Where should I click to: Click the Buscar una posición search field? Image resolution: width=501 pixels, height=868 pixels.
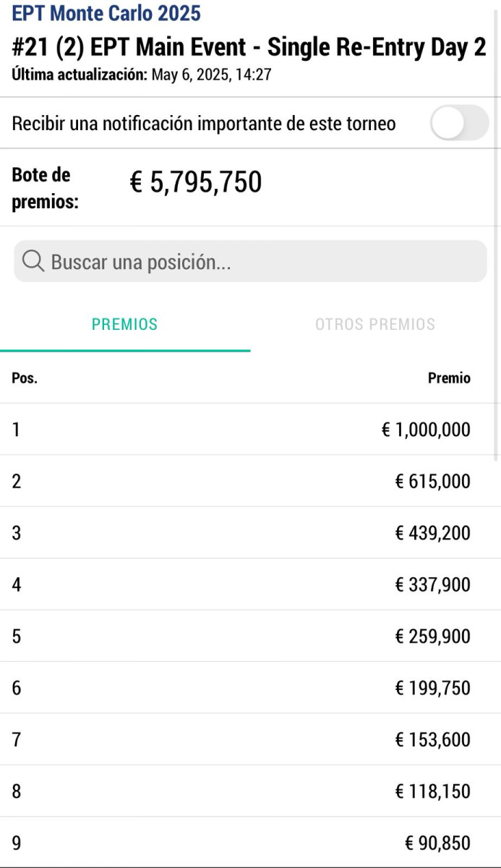point(260,261)
